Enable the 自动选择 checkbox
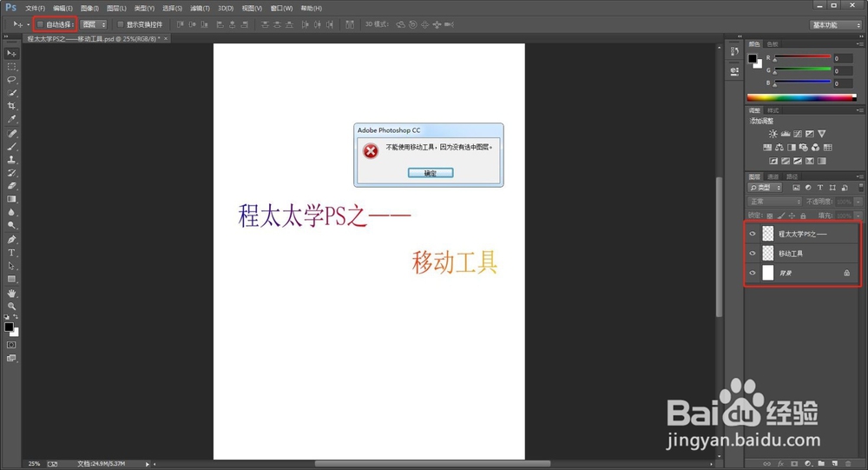The height and width of the screenshot is (470, 868). pos(40,24)
